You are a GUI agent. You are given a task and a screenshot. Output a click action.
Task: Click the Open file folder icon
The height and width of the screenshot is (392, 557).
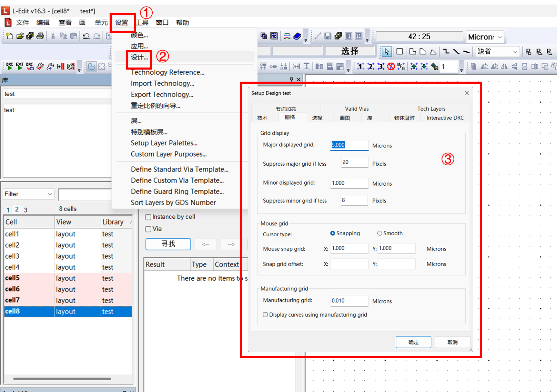click(20, 36)
